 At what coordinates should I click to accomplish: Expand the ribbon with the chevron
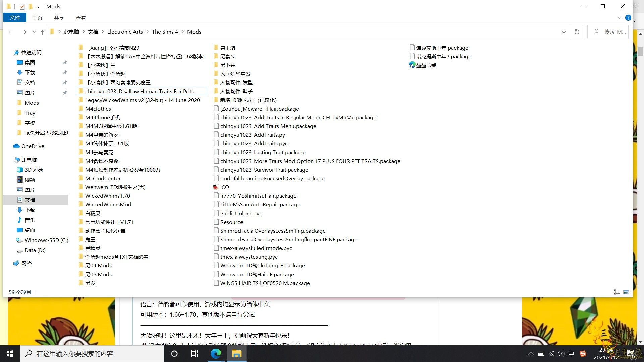pos(619,18)
